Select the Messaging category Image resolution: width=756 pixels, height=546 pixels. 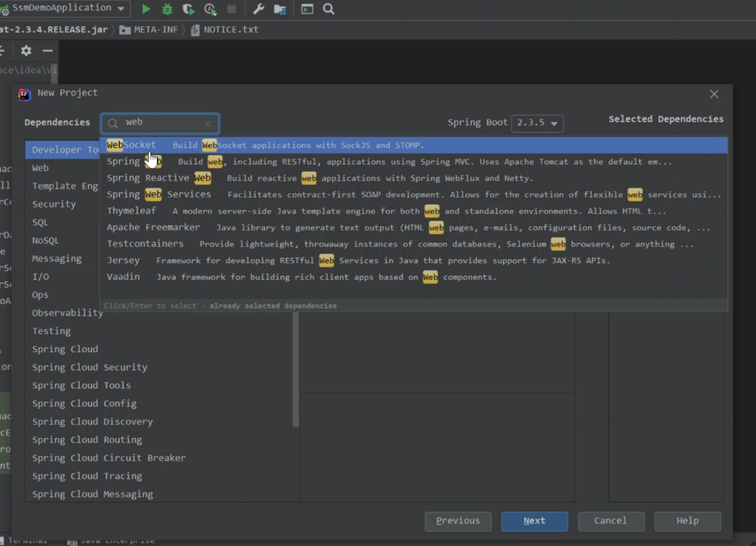pyautogui.click(x=63, y=258)
